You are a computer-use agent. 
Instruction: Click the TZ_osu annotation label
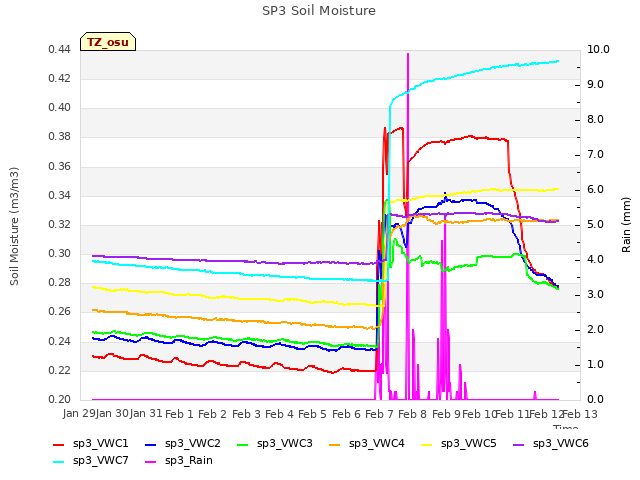coord(108,42)
